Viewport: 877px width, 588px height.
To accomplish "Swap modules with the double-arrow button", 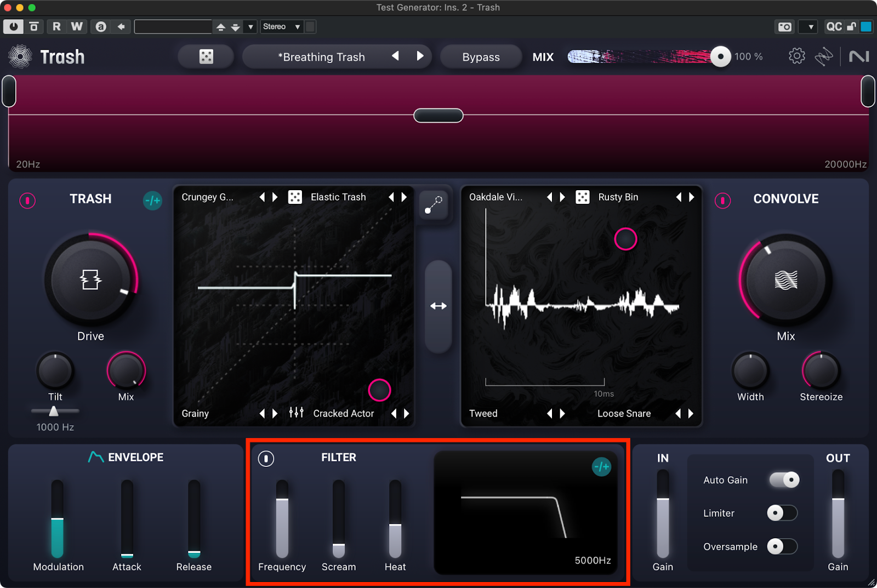I will pyautogui.click(x=438, y=306).
